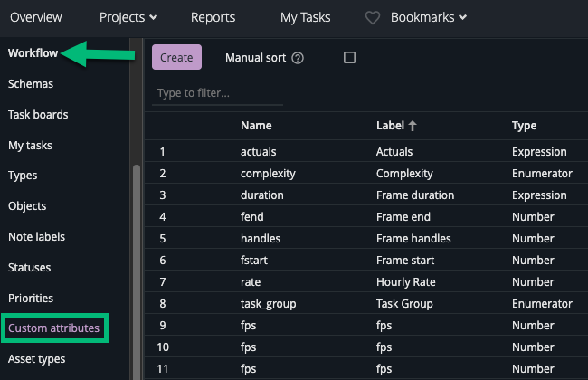Click the Actuals label cell
The image size is (588, 380).
point(394,152)
